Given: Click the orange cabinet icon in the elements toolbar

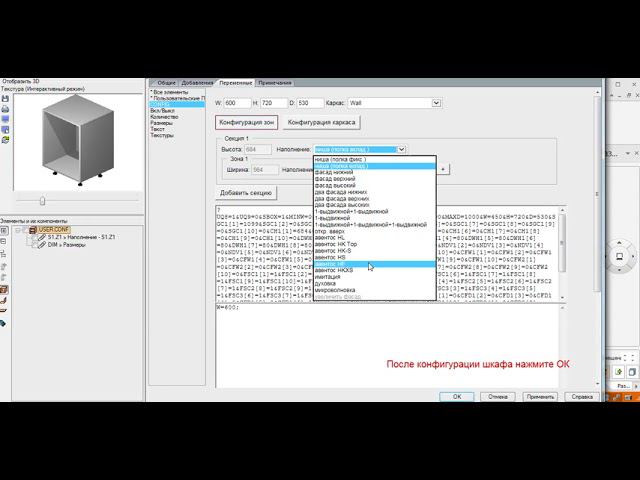Looking at the screenshot, I should click(4, 290).
